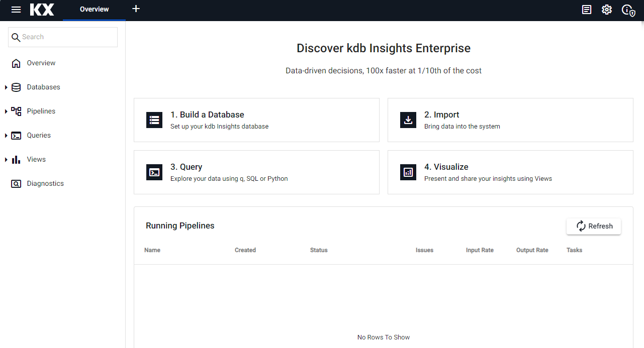Open '3. Query' card title
The height and width of the screenshot is (348, 644).
point(187,167)
